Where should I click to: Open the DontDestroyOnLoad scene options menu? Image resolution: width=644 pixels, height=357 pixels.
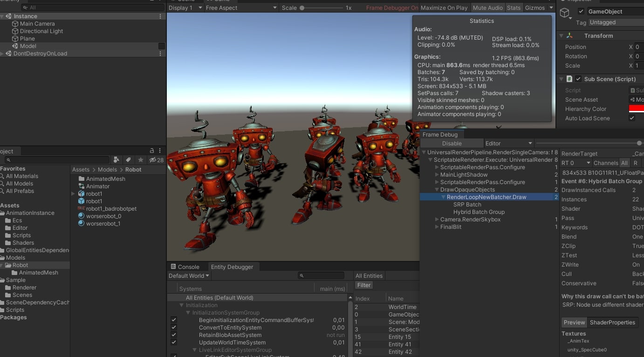160,54
